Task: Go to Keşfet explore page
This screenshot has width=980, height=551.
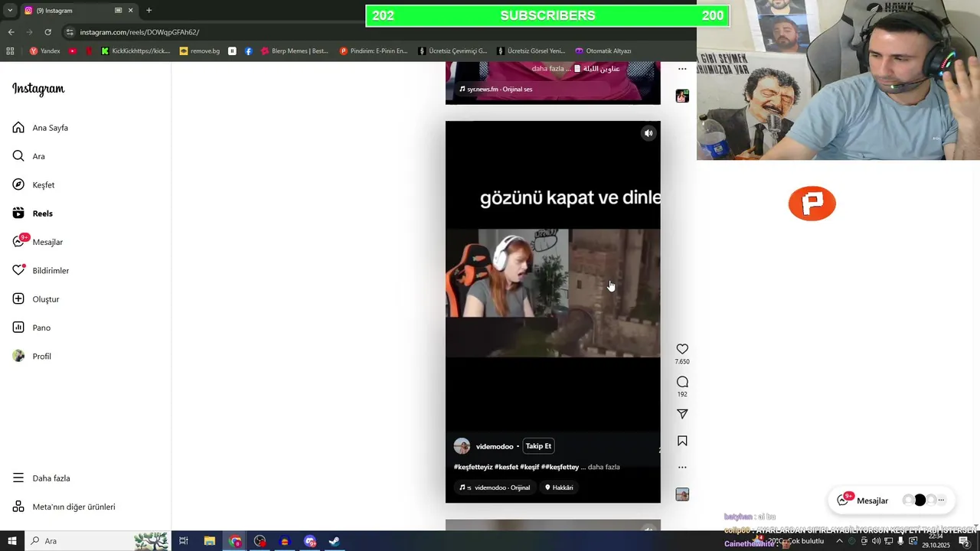Action: (x=34, y=185)
